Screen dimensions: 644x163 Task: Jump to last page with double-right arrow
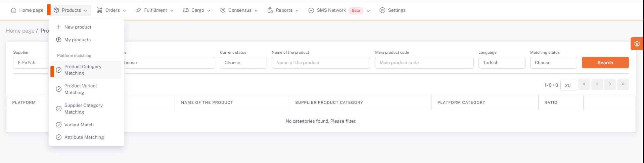click(x=623, y=84)
